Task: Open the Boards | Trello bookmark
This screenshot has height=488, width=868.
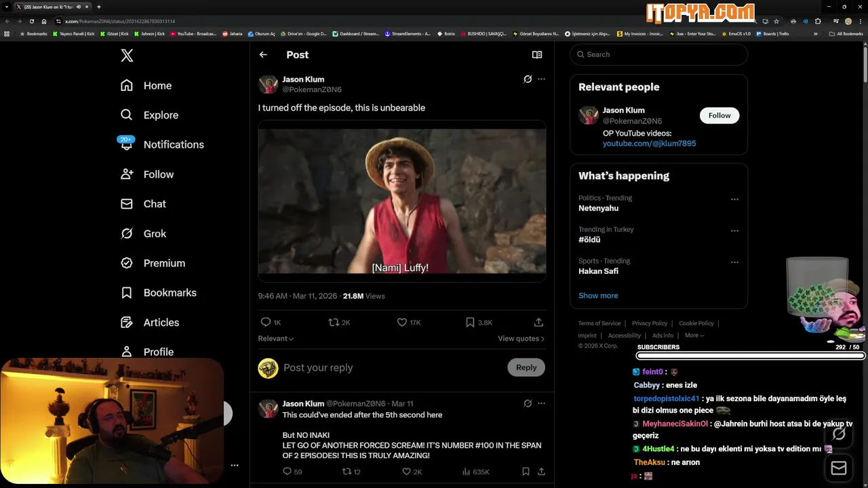Action: coord(772,33)
